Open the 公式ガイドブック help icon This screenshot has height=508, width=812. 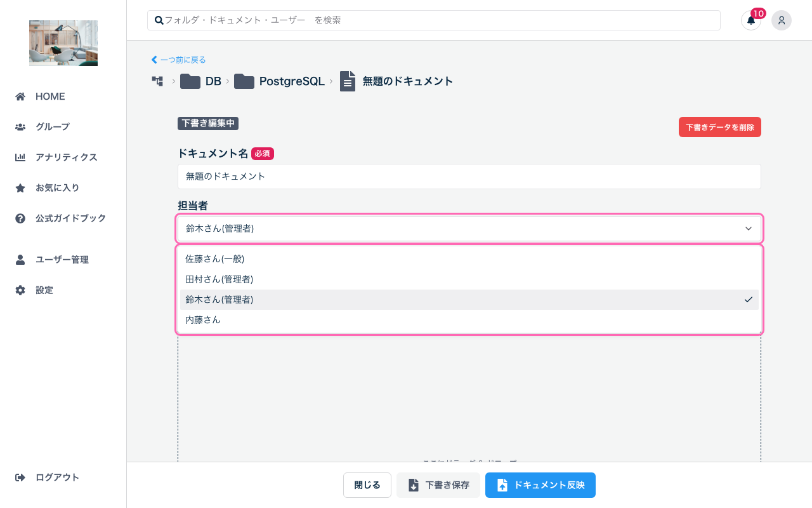[20, 218]
